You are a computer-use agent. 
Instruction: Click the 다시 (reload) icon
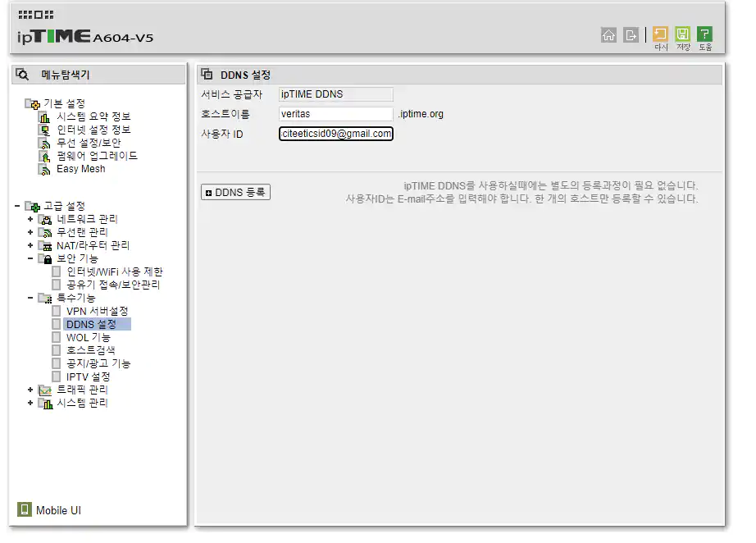(x=660, y=34)
